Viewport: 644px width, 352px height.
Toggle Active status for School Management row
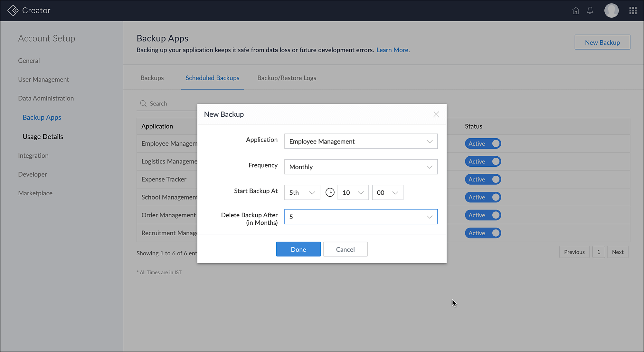click(483, 197)
